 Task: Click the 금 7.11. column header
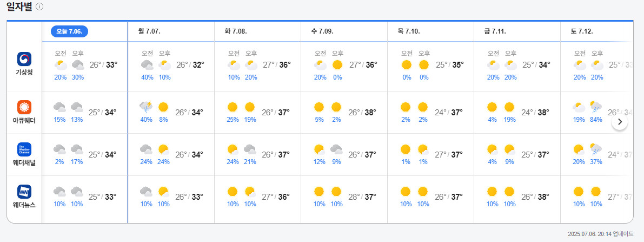point(495,31)
